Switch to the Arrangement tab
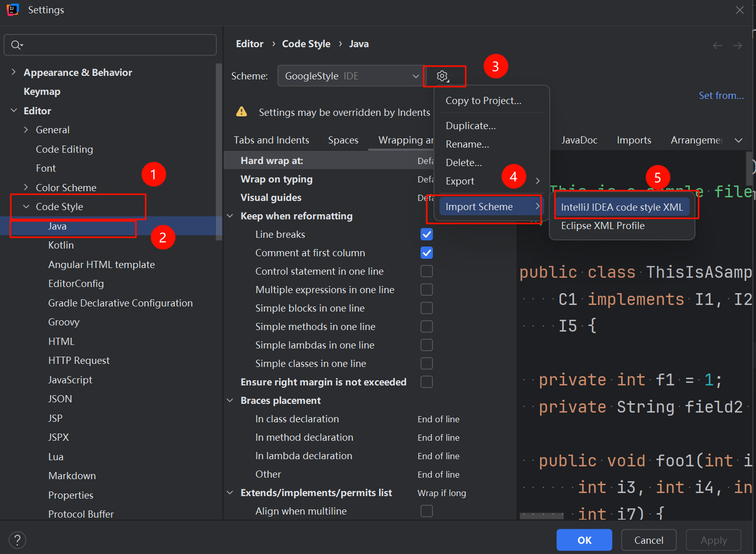The image size is (756, 554). (697, 140)
